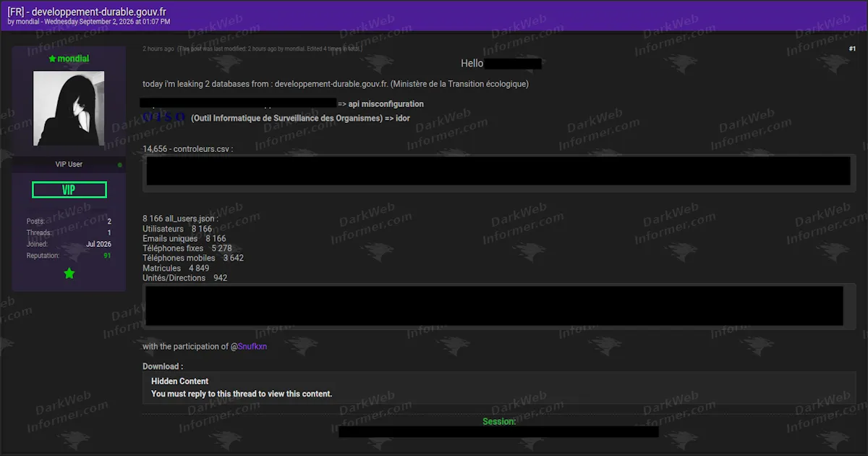This screenshot has height=456, width=868.
Task: Open reputation value 91
Action: pyautogui.click(x=107, y=256)
